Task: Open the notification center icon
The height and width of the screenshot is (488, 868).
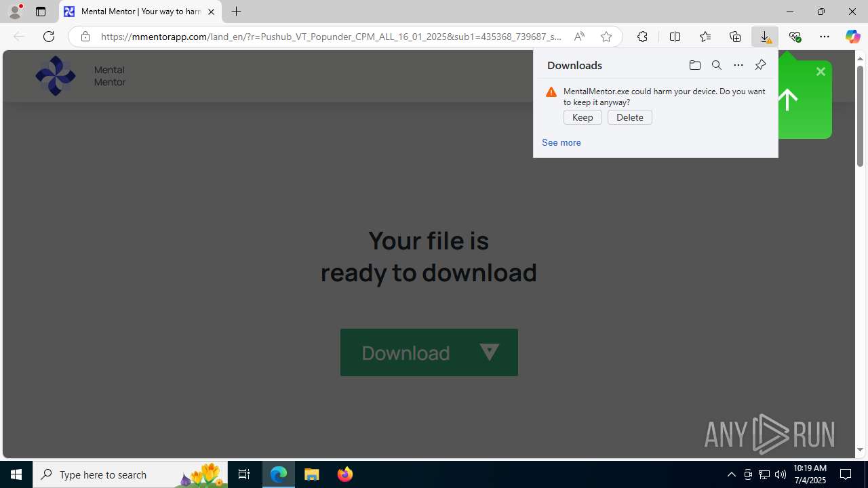Action: click(846, 474)
